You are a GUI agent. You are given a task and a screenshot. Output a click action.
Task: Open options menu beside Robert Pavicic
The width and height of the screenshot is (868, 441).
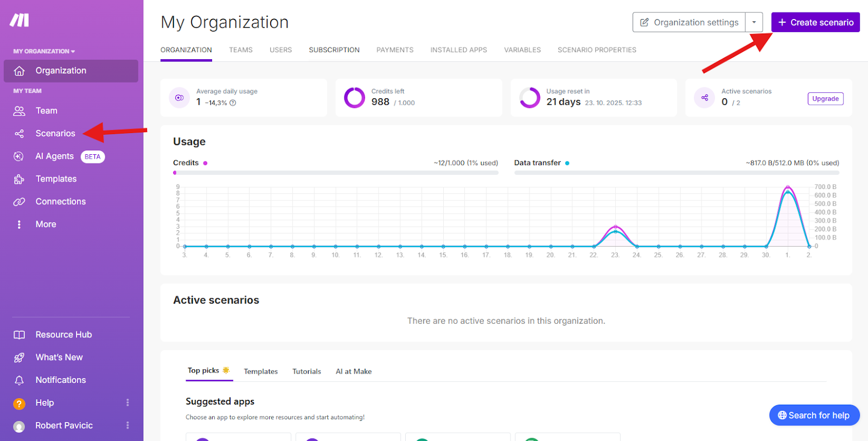(127, 425)
